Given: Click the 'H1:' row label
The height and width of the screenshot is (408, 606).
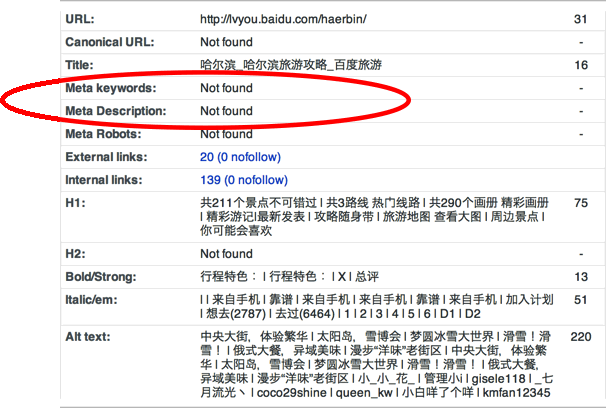Looking at the screenshot, I should pos(75,203).
